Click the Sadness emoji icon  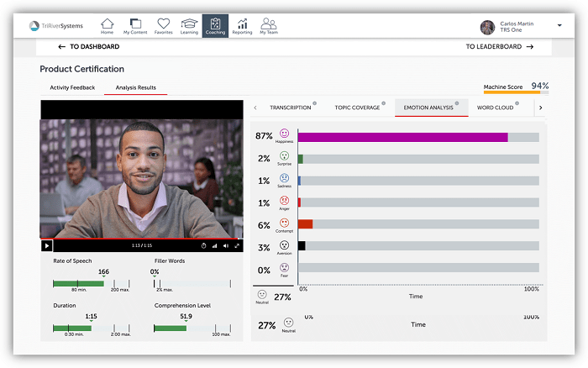point(284,178)
